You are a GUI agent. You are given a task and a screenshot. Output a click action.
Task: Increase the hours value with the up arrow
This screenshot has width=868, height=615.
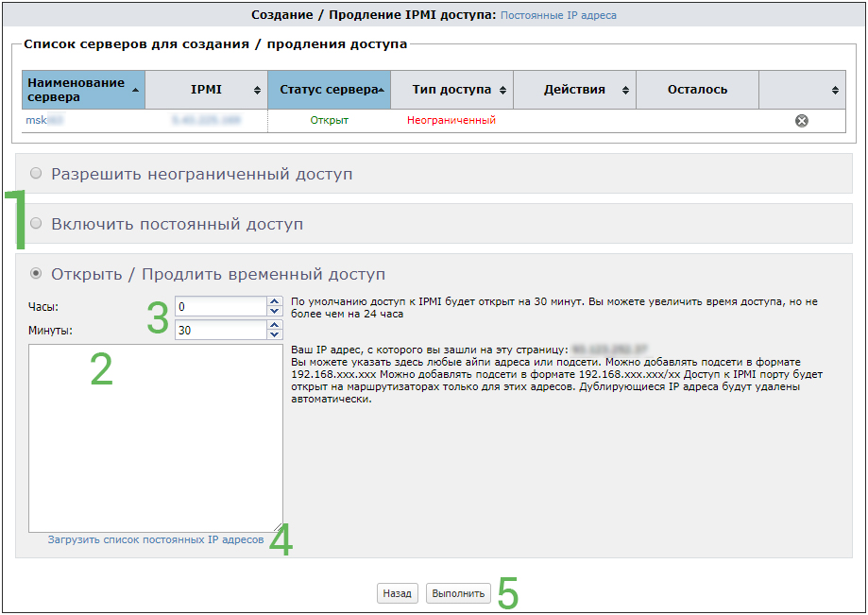[x=275, y=301]
